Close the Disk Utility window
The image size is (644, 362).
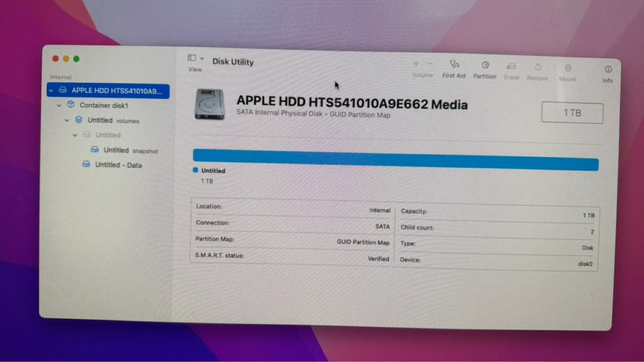click(x=55, y=59)
